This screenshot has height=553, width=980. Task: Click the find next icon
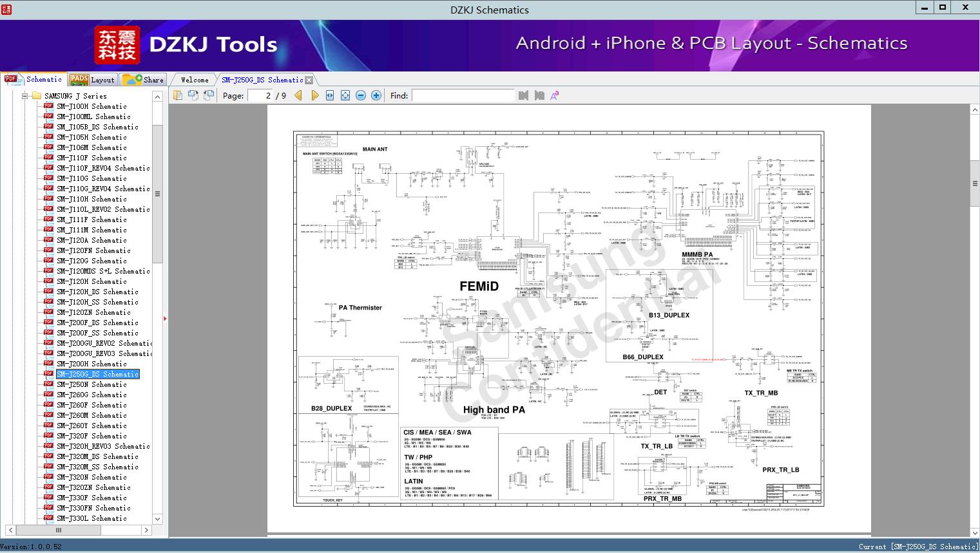coord(539,95)
